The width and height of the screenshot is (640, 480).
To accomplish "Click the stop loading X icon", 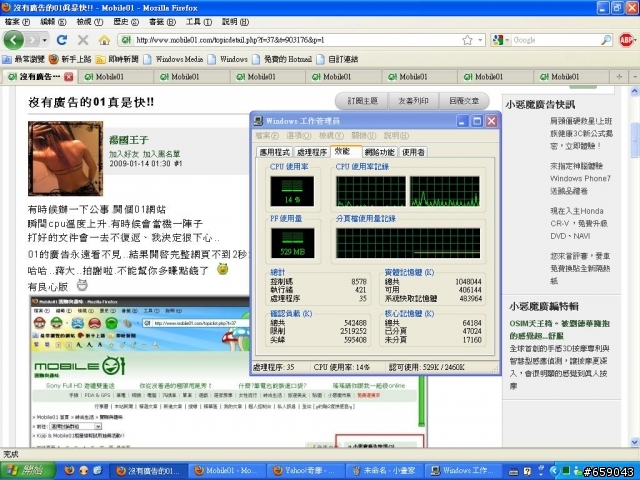I will pos(83,40).
